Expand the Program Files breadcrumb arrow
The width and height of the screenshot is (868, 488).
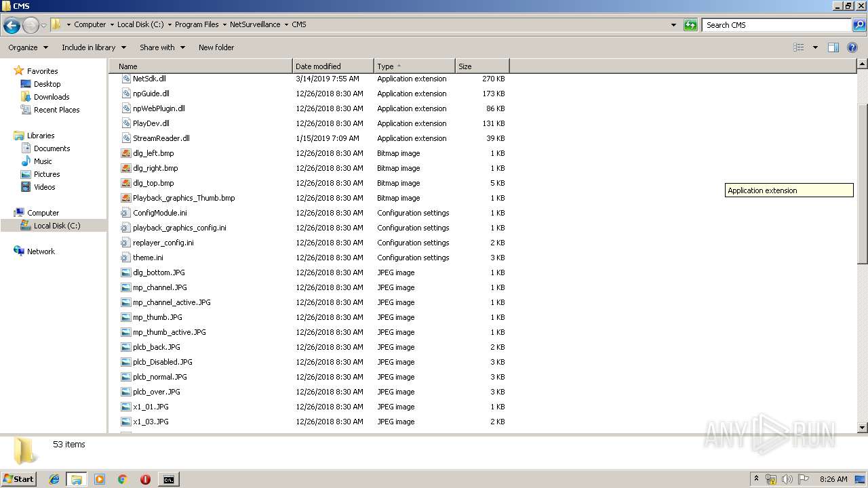click(224, 24)
